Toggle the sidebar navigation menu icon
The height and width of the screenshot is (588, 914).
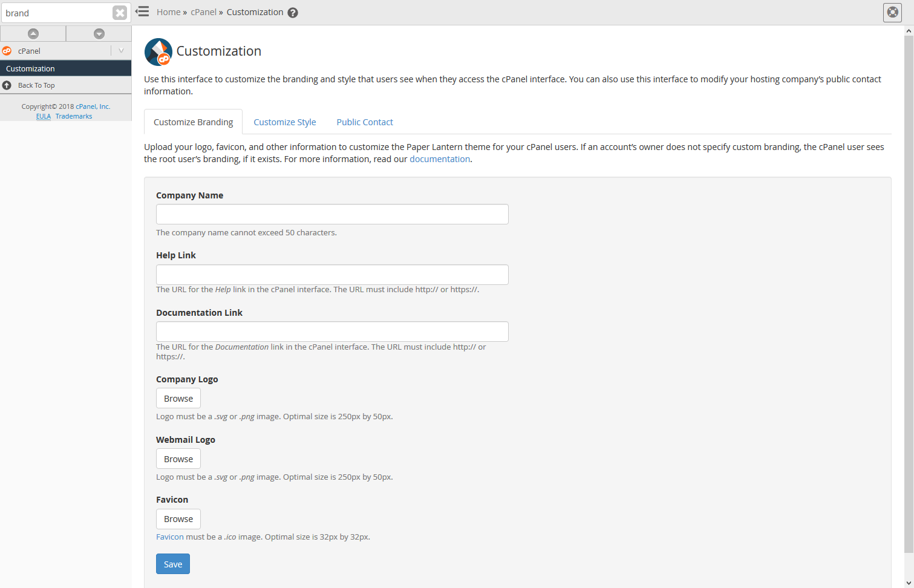[143, 11]
